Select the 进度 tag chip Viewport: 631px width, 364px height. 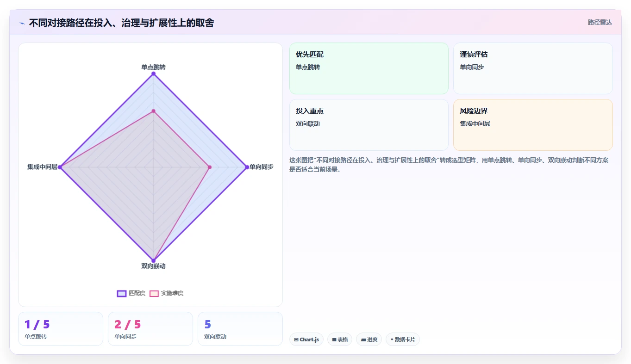(369, 339)
